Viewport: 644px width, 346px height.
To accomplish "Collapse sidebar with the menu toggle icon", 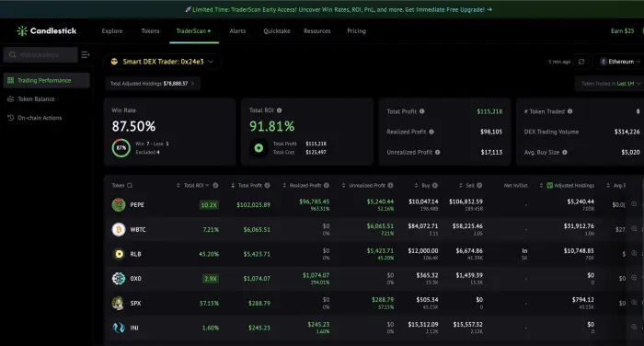I will click(85, 54).
